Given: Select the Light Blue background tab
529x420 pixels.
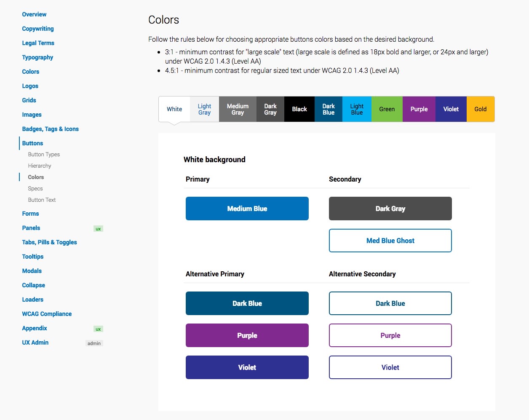Looking at the screenshot, I should click(x=357, y=109).
